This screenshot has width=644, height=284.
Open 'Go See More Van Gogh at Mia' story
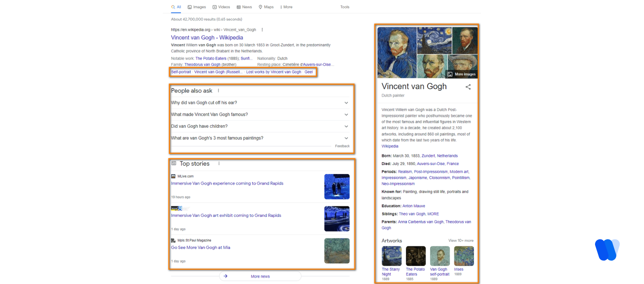coord(201,248)
